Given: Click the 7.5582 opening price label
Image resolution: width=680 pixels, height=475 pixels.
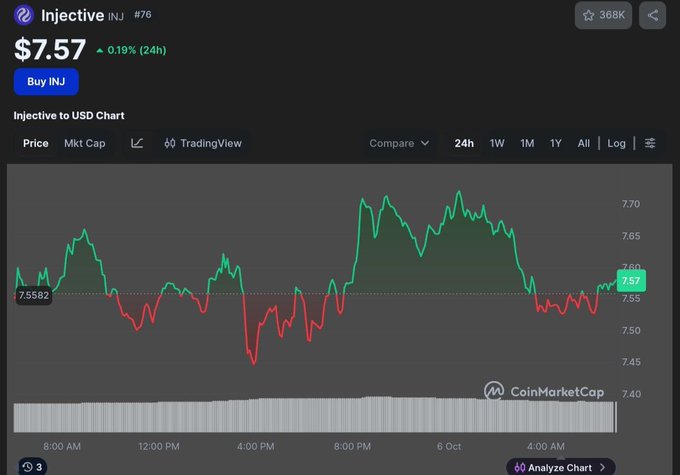Looking at the screenshot, I should 33,295.
